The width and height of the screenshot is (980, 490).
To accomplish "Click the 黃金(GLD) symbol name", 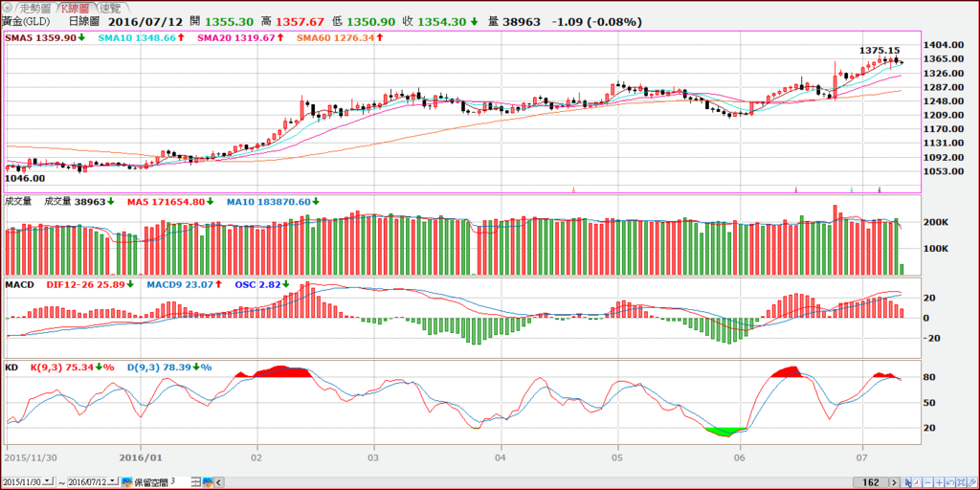I will (x=27, y=21).
